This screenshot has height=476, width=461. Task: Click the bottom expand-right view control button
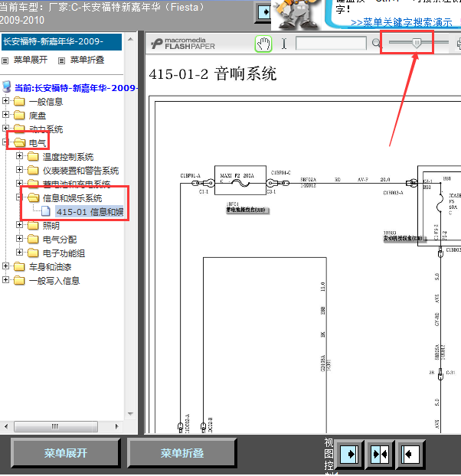point(349,454)
